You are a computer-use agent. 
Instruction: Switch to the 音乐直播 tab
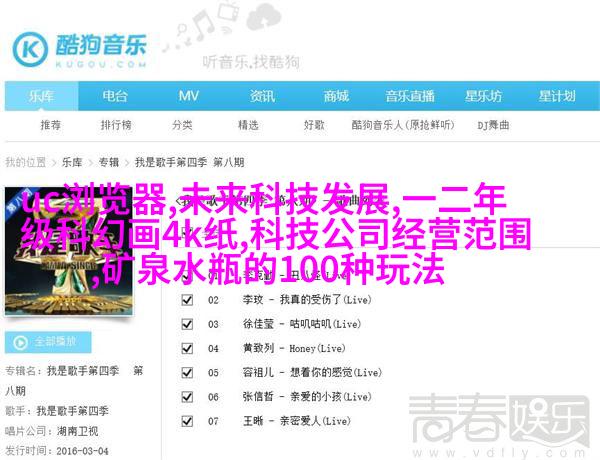[410, 96]
